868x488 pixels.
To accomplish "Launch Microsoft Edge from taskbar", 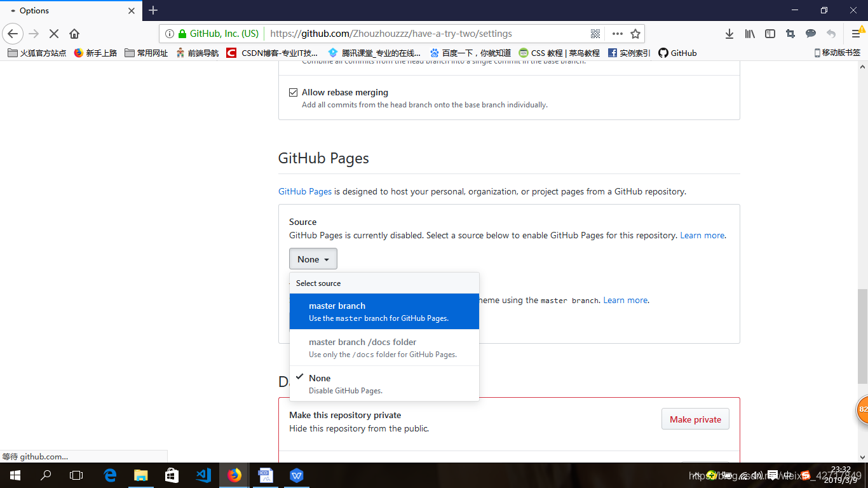I will [x=111, y=475].
